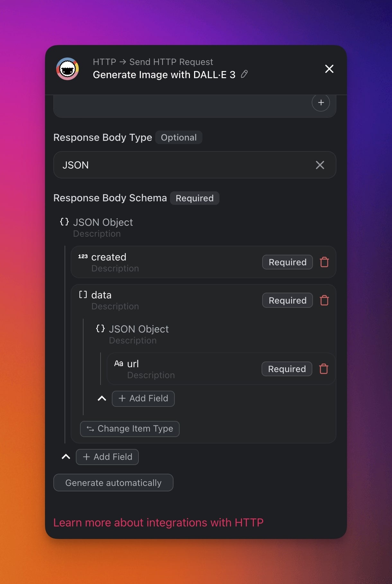Click the circular plus icon at top
Viewport: 392px width, 584px height.
321,103
